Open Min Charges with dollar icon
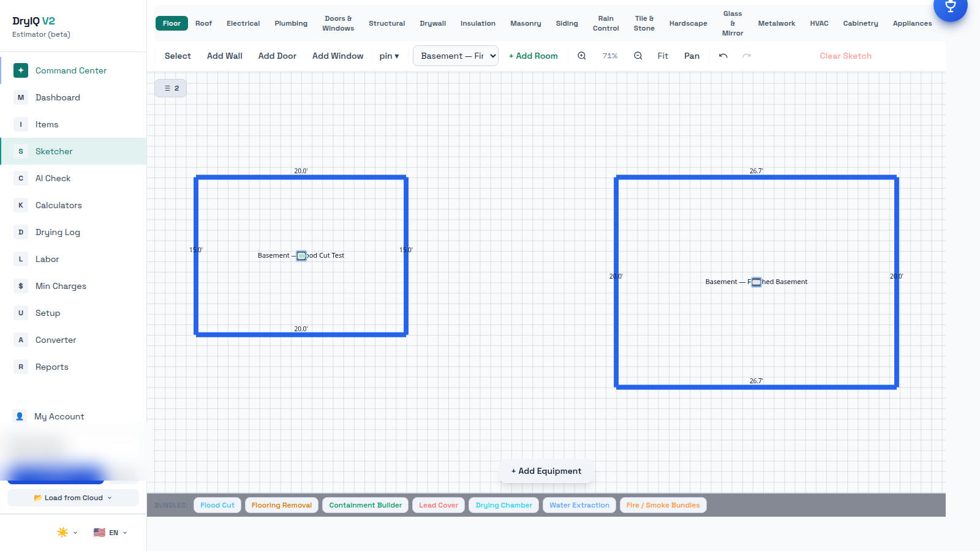 coord(73,286)
